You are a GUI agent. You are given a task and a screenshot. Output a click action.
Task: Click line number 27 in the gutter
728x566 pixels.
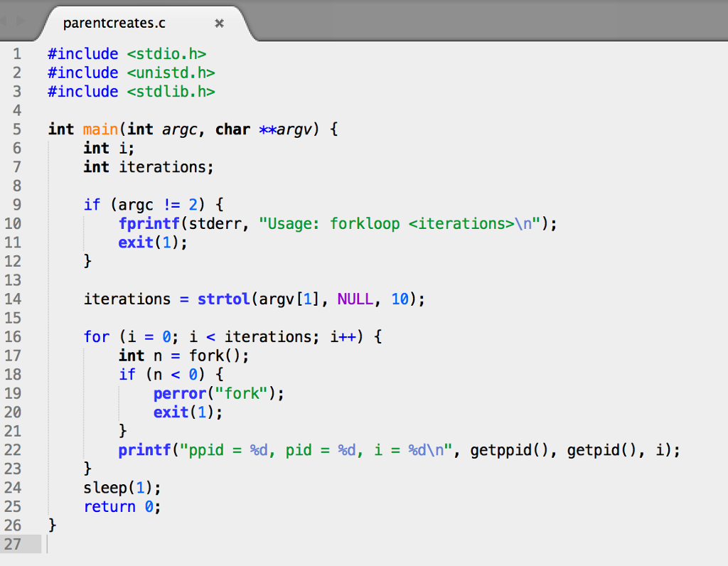[x=13, y=544]
